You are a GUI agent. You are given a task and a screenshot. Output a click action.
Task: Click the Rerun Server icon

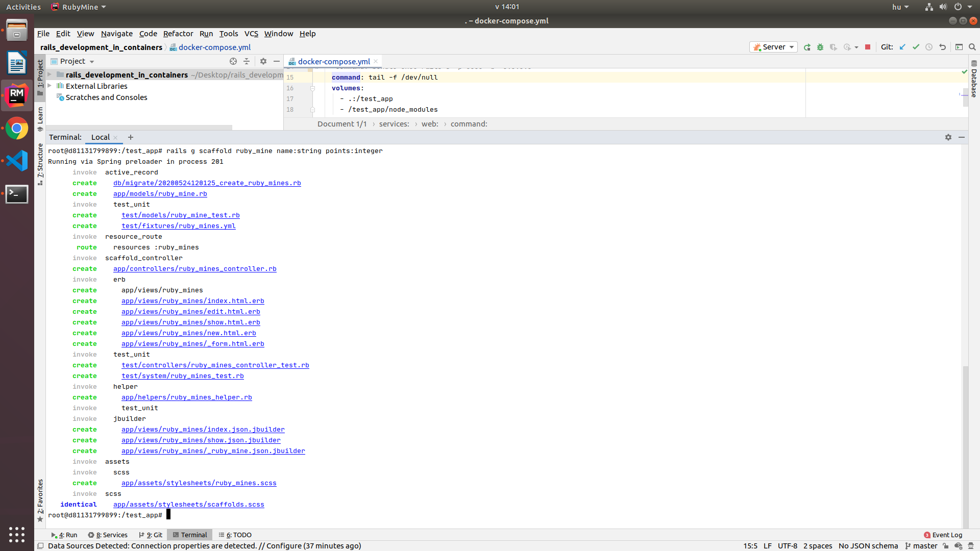[807, 47]
